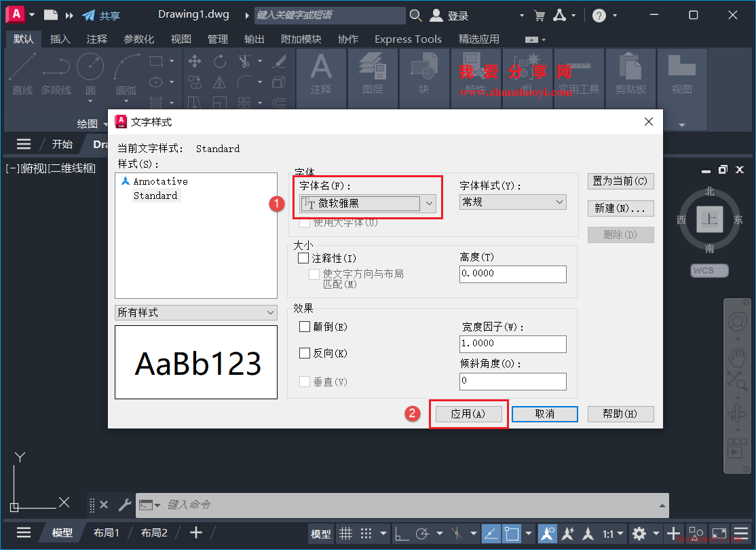Click the 取消 cancel button
This screenshot has width=756, height=550.
545,414
